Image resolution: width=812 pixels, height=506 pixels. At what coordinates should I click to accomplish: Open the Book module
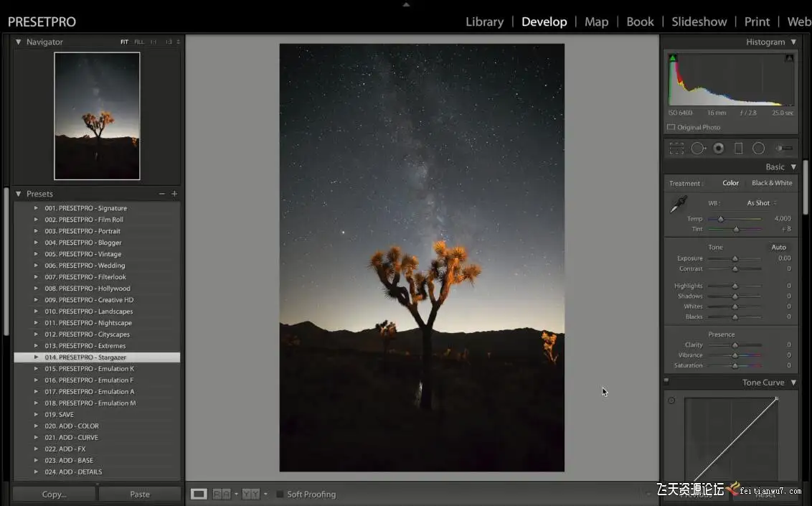pos(640,22)
